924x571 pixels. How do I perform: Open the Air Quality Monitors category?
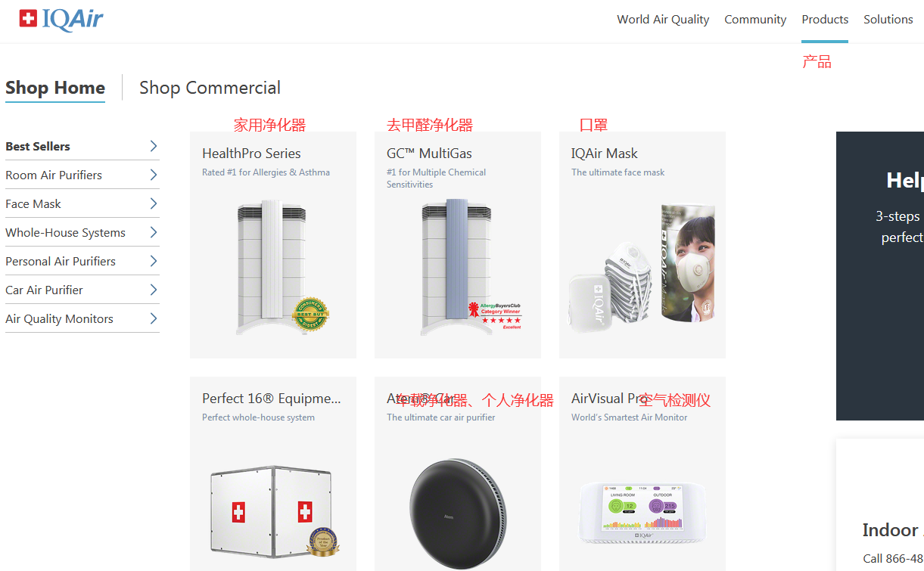coord(82,318)
